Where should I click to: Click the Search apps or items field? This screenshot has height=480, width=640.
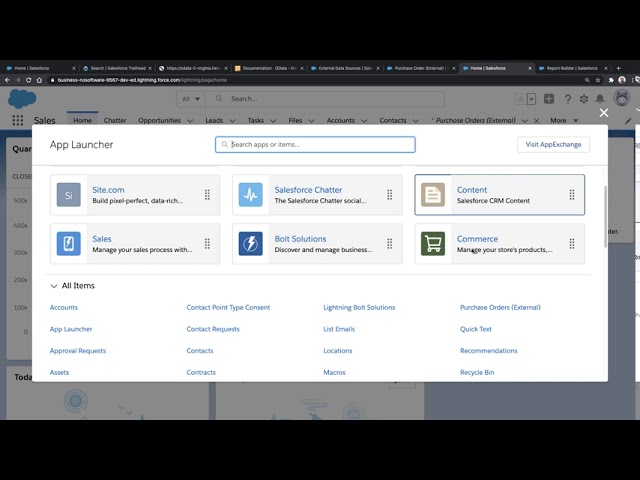pos(315,144)
